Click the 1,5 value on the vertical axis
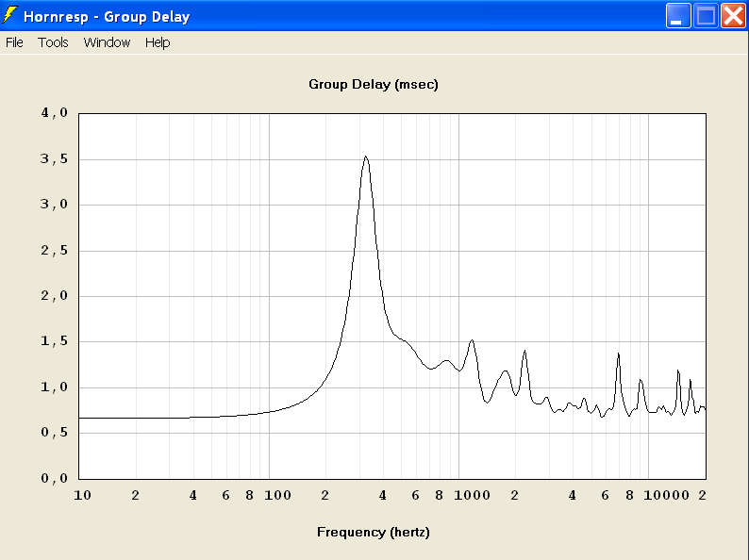 55,341
